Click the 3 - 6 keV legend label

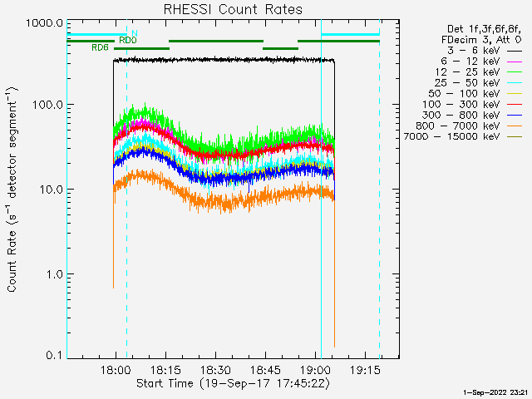pyautogui.click(x=473, y=51)
